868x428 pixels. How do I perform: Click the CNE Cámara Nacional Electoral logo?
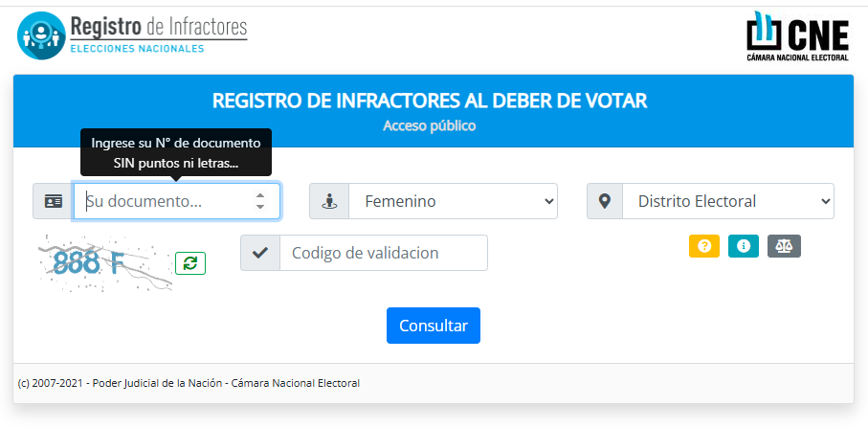click(797, 36)
